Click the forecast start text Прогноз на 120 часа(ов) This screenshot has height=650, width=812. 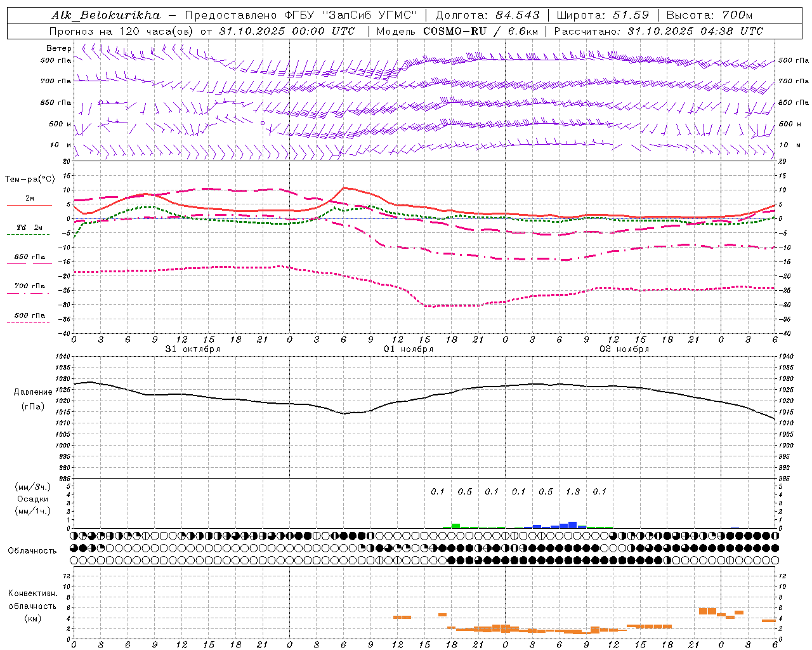tap(122, 31)
